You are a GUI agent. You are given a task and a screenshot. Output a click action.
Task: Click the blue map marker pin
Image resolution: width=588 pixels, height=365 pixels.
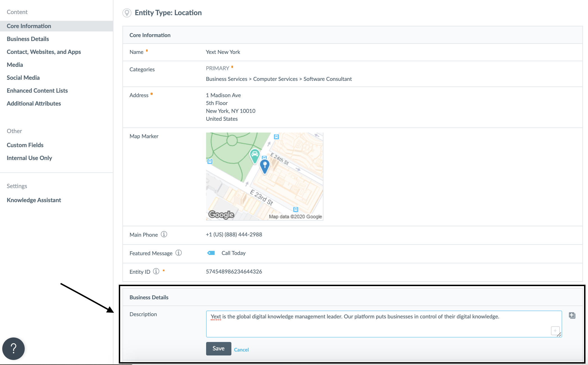coord(265,166)
